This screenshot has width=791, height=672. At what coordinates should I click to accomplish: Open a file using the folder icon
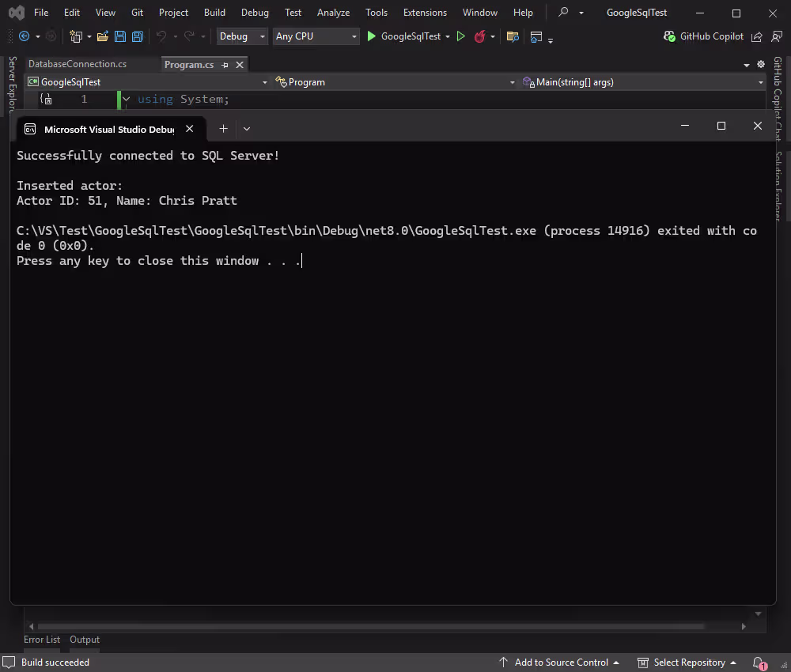click(x=101, y=36)
